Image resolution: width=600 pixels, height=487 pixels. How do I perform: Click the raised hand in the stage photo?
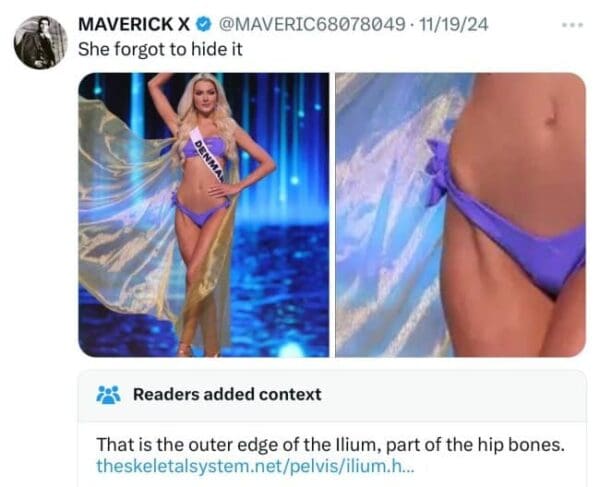[156, 79]
